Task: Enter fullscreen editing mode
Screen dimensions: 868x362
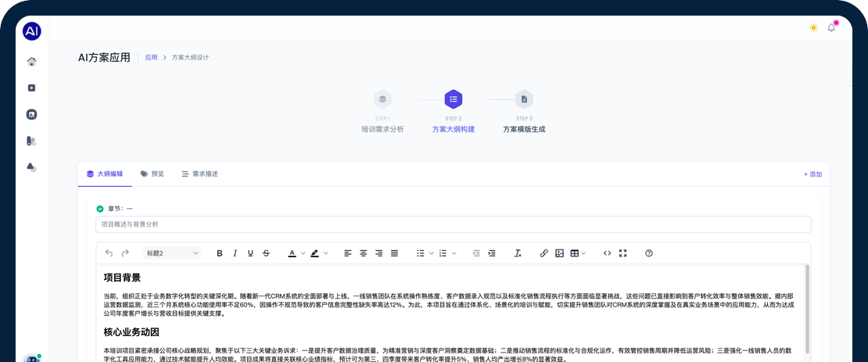Action: pos(623,253)
